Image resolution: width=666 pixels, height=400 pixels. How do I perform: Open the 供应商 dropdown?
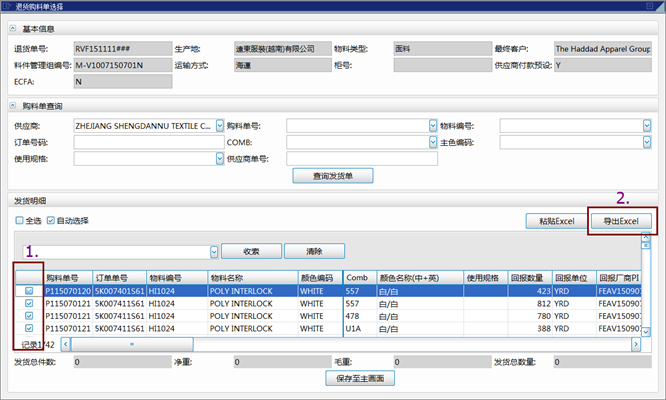(218, 127)
